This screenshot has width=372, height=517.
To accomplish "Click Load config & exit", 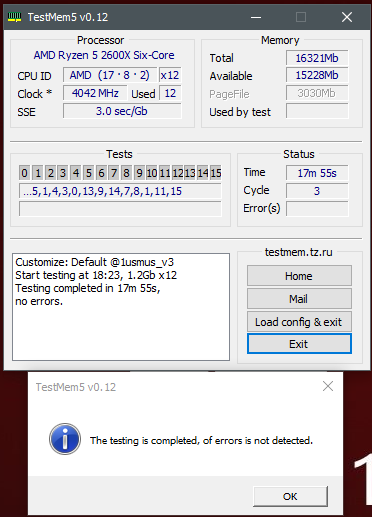I will coord(299,322).
